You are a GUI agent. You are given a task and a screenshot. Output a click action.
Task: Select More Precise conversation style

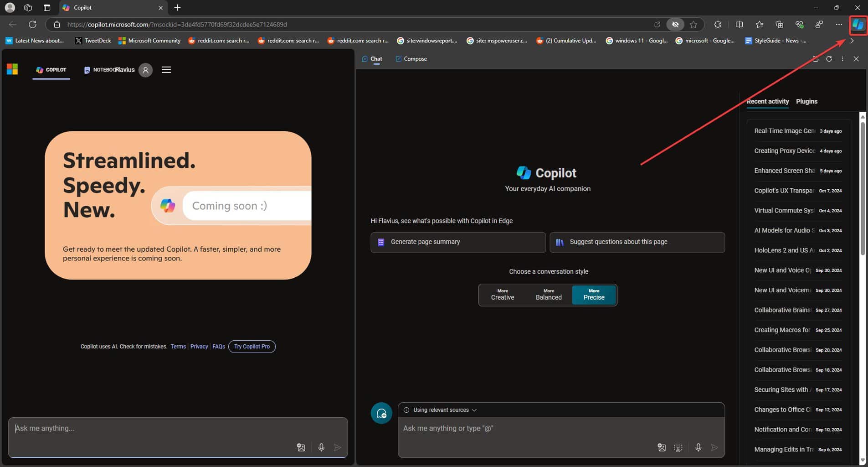pos(594,295)
